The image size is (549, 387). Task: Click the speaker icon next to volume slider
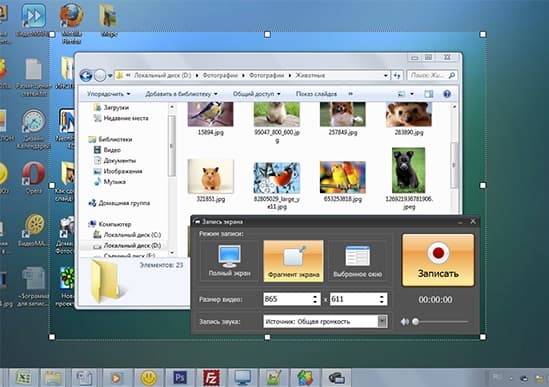click(404, 322)
